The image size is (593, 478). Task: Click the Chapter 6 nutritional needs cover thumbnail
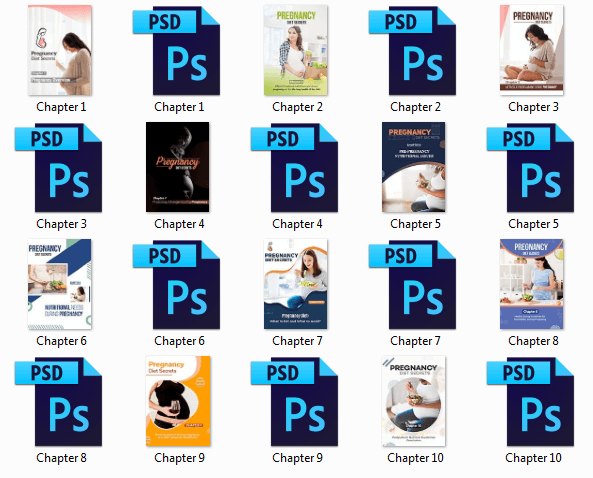[60, 284]
